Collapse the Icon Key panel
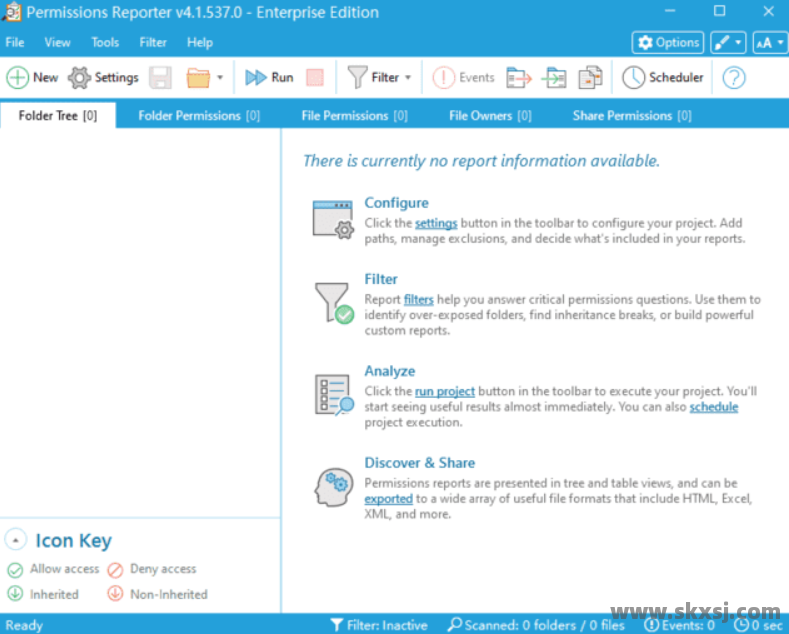Viewport: 789px width, 634px height. point(15,540)
